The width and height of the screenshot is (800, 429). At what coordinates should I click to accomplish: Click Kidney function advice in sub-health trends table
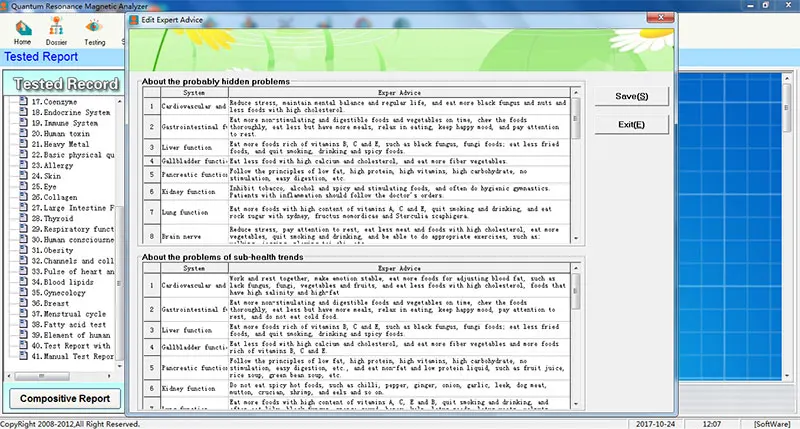[400, 387]
